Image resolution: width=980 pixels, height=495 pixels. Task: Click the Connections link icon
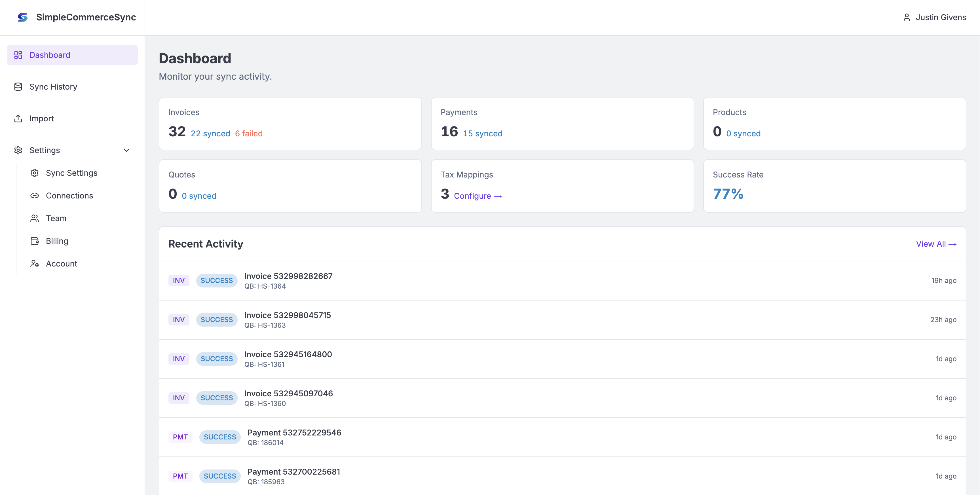(x=35, y=196)
